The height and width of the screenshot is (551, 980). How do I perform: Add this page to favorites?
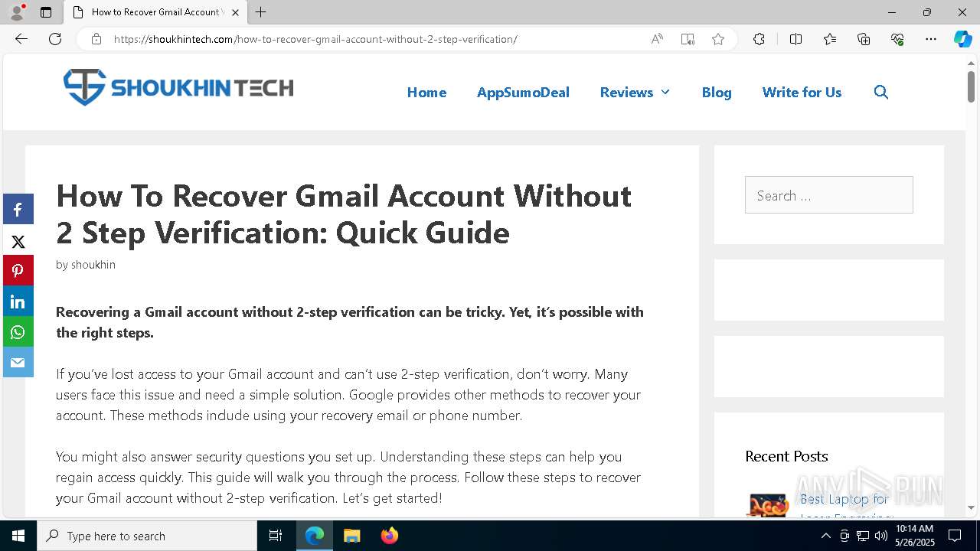(x=718, y=39)
